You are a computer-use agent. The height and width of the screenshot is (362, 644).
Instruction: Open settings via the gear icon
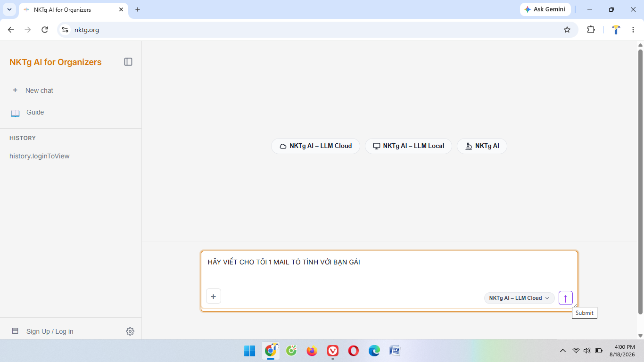(x=130, y=331)
